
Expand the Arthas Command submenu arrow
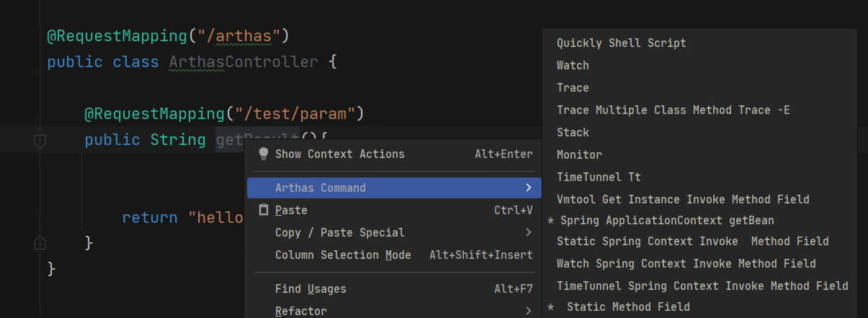pyautogui.click(x=528, y=187)
